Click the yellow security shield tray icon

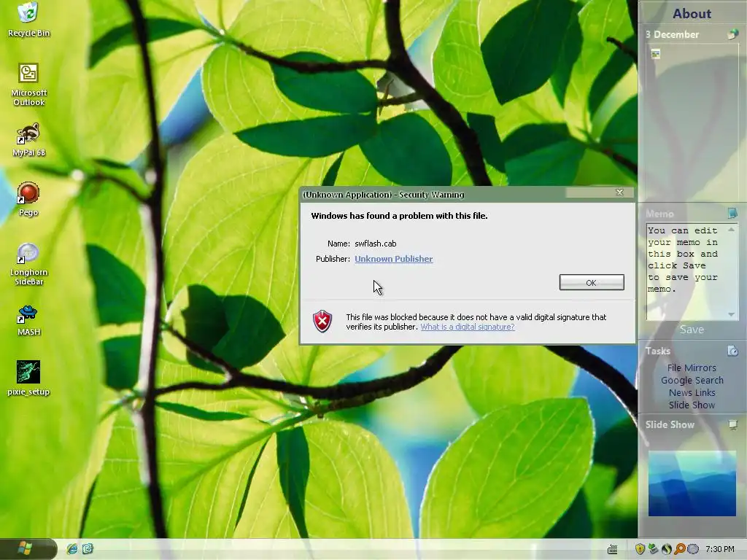tap(640, 549)
